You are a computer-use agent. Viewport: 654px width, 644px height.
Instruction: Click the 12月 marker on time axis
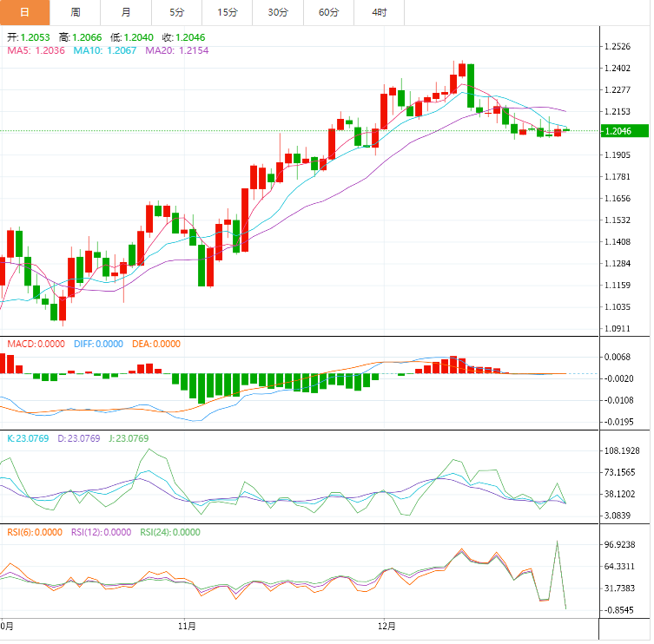click(386, 625)
